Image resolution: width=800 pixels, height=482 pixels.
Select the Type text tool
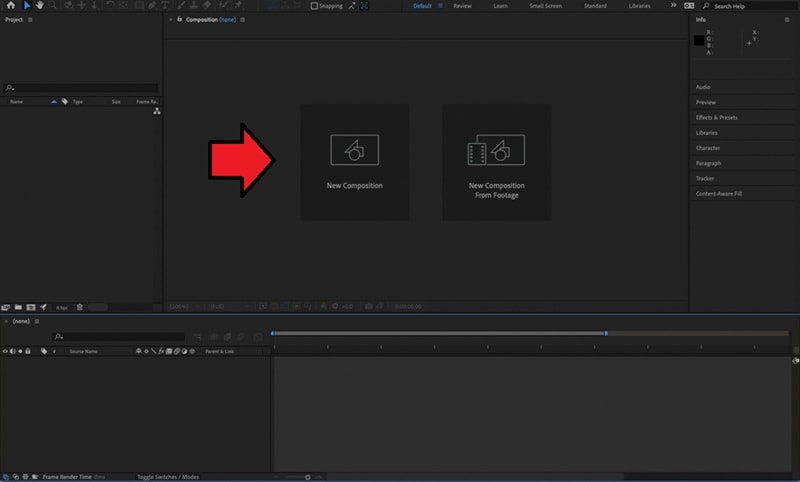click(x=165, y=5)
